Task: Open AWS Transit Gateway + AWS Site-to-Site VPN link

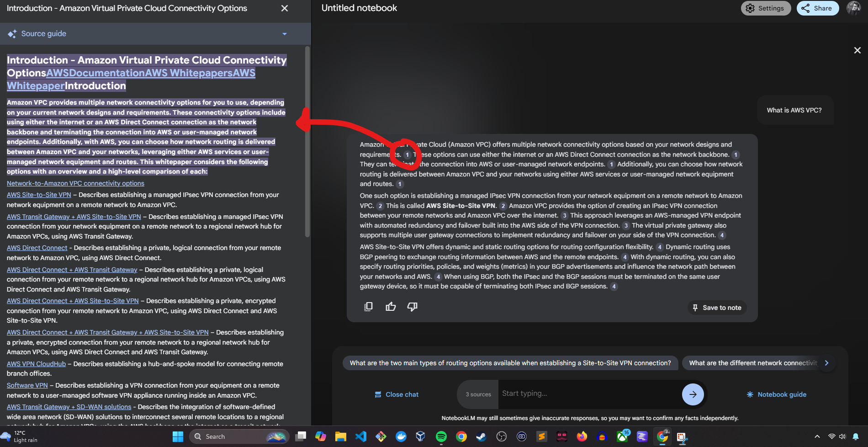Action: [74, 217]
